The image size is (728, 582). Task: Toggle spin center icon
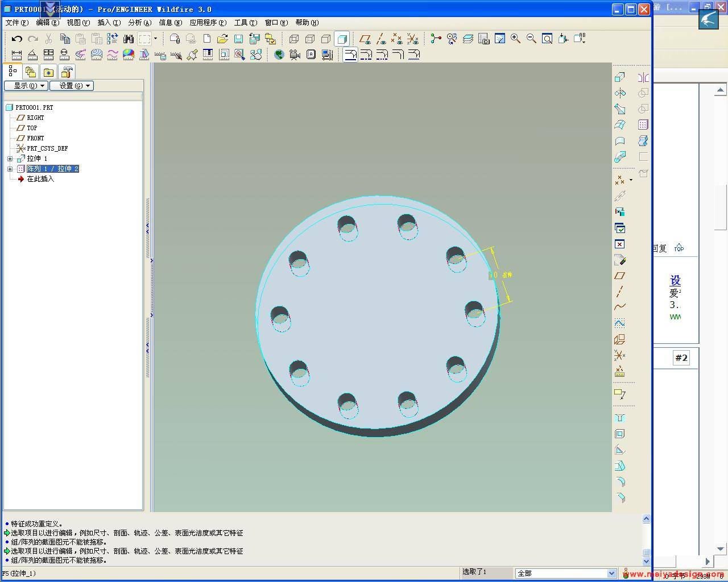(x=436, y=39)
